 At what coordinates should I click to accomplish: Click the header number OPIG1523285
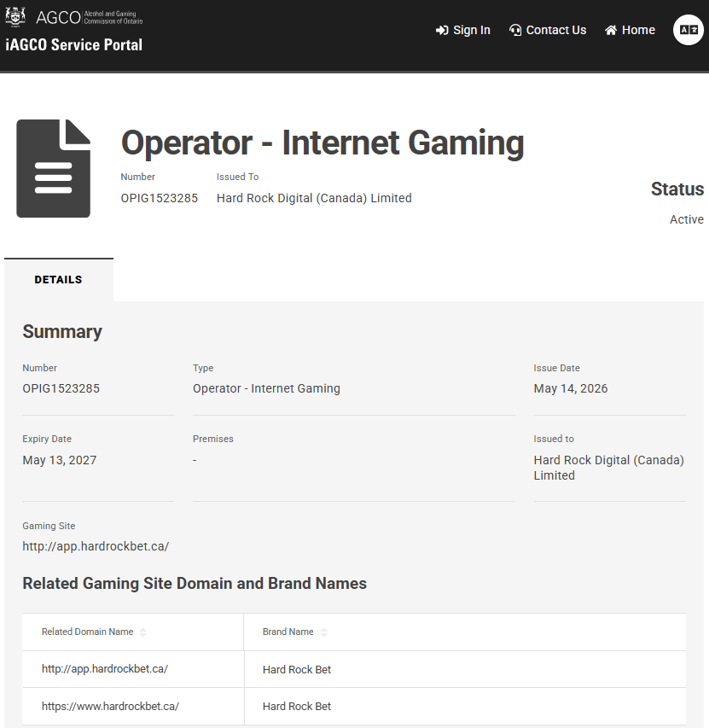click(x=160, y=198)
